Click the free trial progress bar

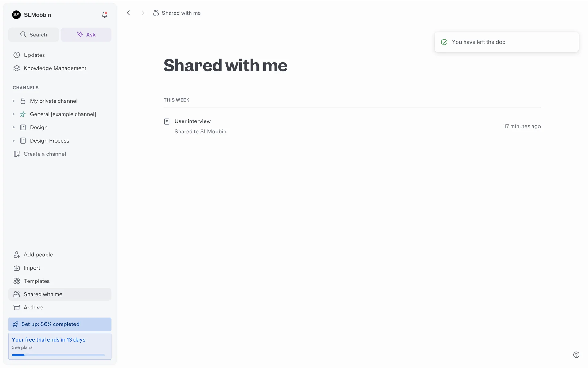coord(58,355)
